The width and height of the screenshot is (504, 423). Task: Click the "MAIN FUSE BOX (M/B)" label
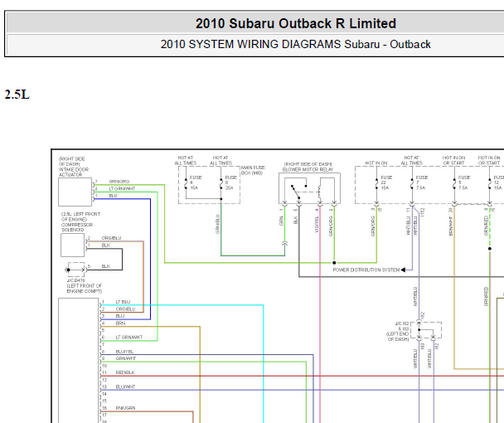[253, 170]
